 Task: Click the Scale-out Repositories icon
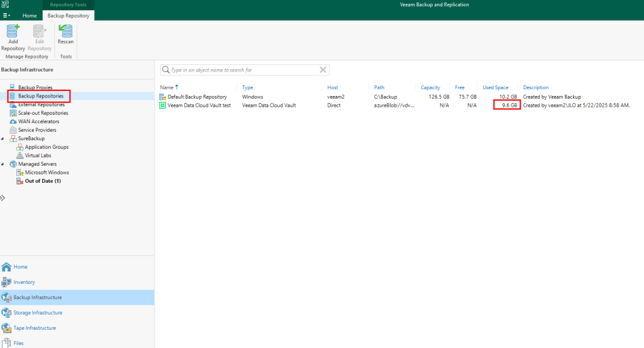click(13, 113)
